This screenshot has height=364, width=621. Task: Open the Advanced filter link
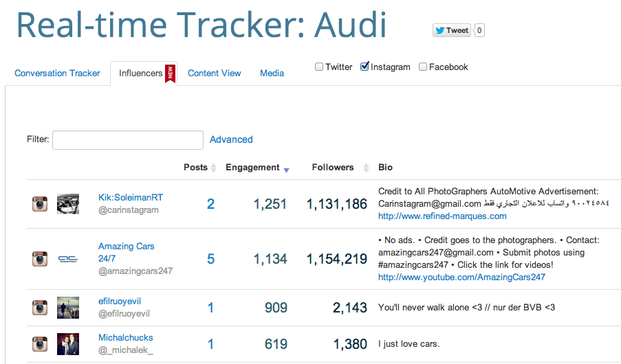[x=231, y=139]
